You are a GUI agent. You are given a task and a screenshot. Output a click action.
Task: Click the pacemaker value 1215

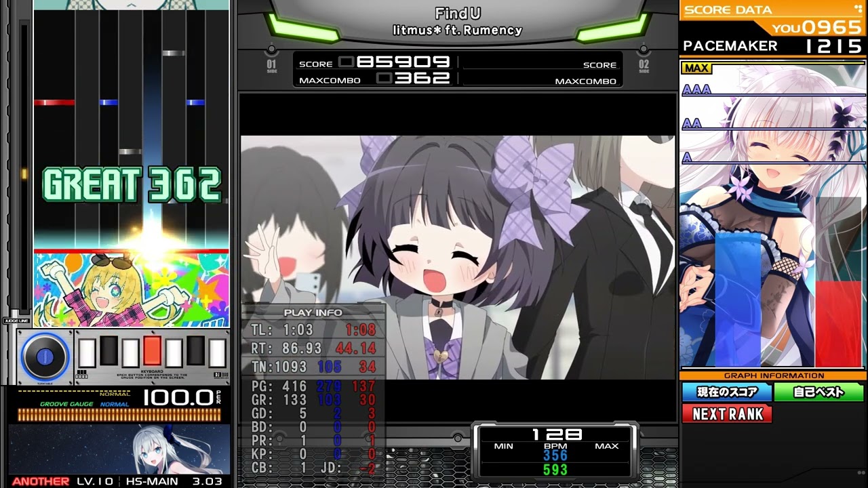[834, 46]
